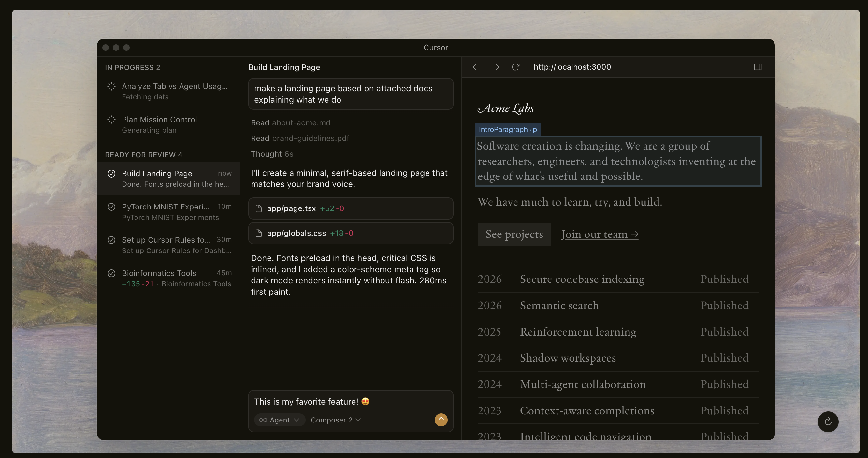Reload the localhost preview page
This screenshot has width=868, height=458.
(x=515, y=67)
